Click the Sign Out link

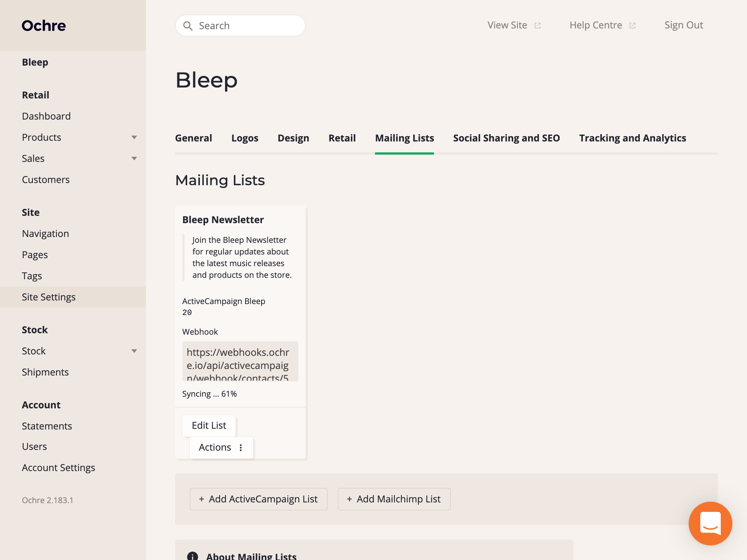tap(684, 25)
